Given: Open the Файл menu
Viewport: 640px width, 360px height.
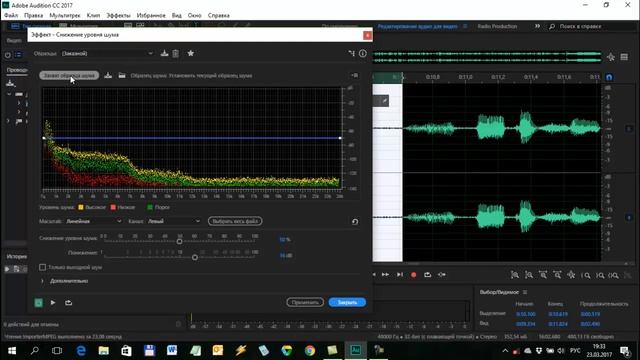Looking at the screenshot, I should coord(11,16).
